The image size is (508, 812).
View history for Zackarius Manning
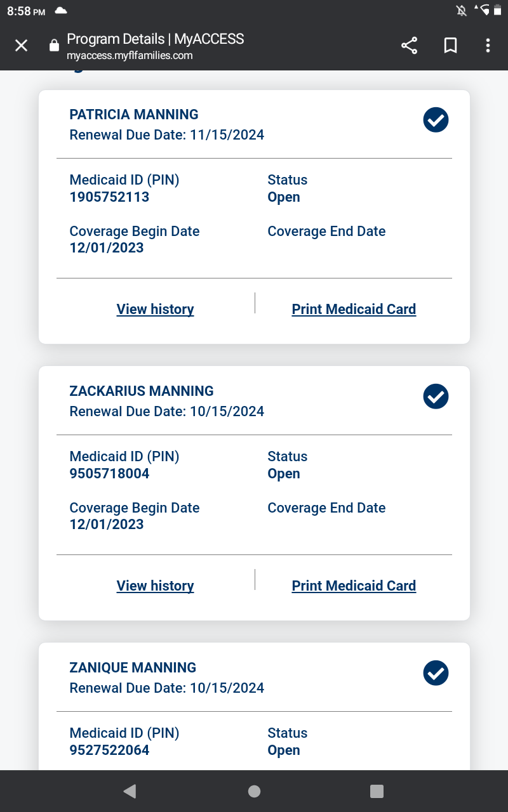[x=156, y=586]
